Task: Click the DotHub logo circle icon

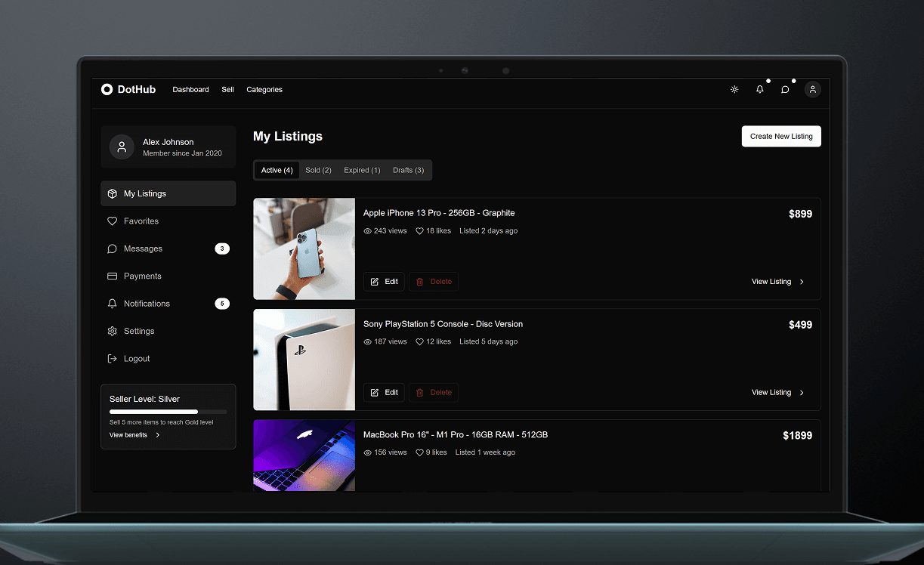Action: point(107,89)
